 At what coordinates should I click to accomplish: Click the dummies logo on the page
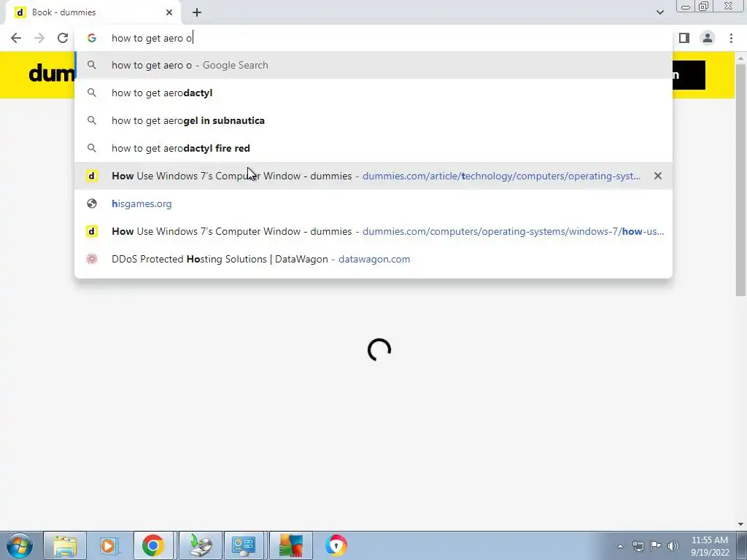[x=52, y=74]
